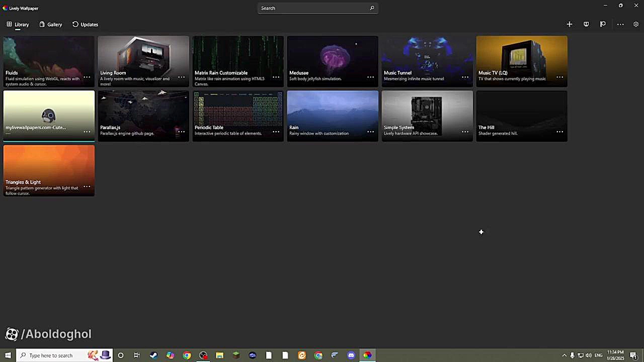Open the display control panel icon
Screen dimensions: 644x362
tap(586, 24)
